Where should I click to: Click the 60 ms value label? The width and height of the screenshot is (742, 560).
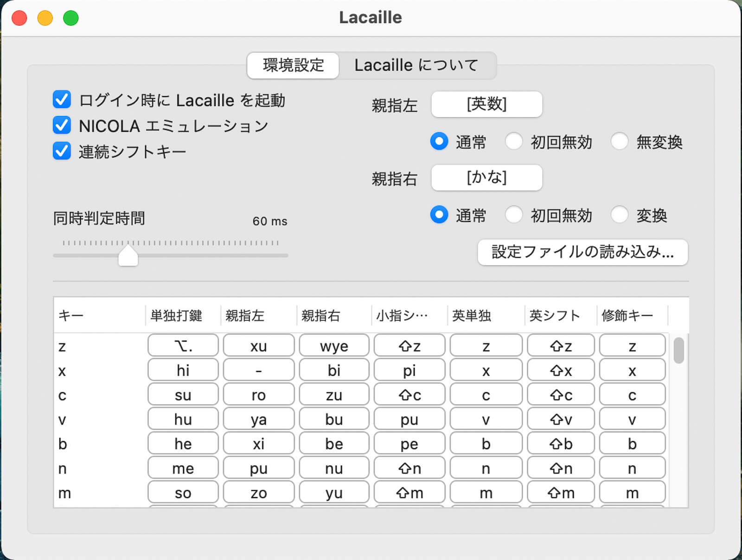[270, 221]
